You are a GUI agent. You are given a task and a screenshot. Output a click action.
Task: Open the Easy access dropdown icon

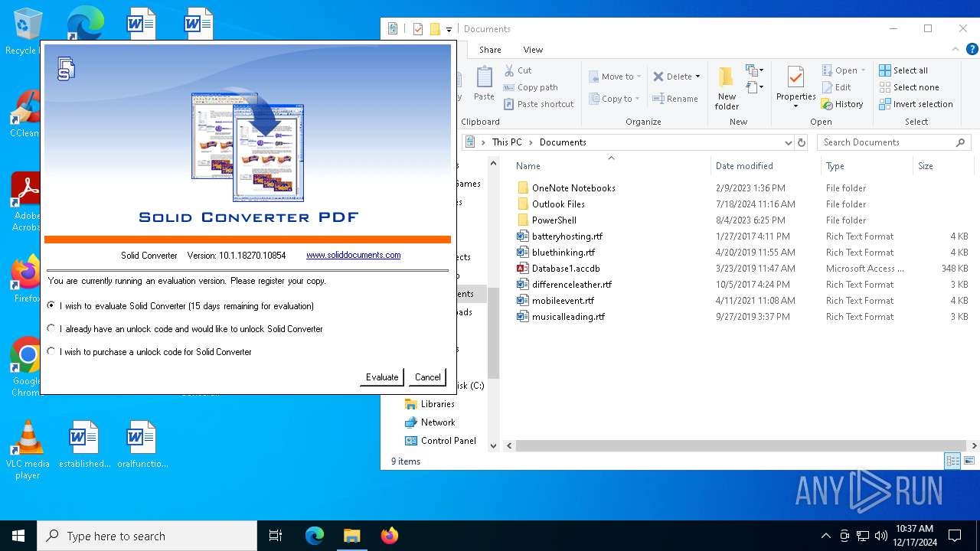(x=755, y=87)
